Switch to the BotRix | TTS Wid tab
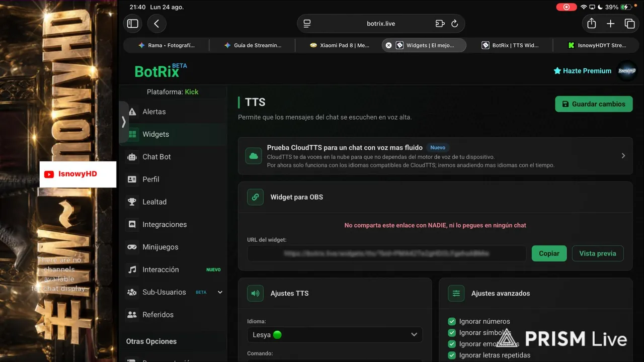644x362 pixels. pyautogui.click(x=510, y=45)
